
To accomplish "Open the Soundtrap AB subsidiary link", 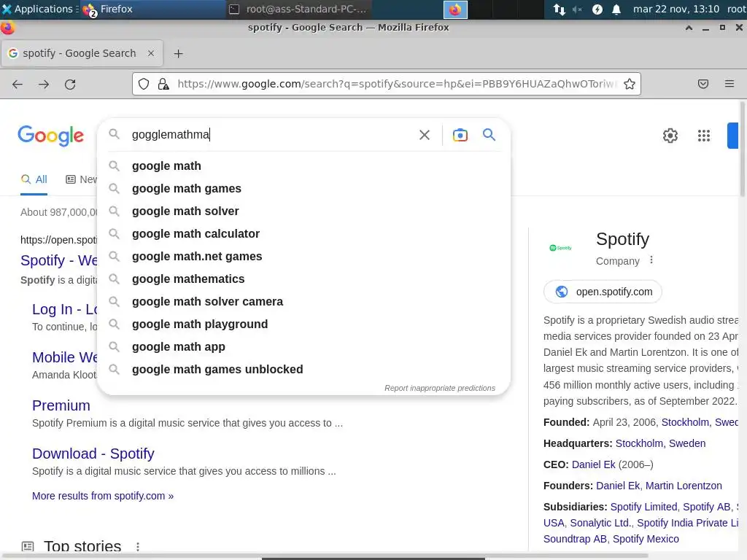I will tap(575, 539).
